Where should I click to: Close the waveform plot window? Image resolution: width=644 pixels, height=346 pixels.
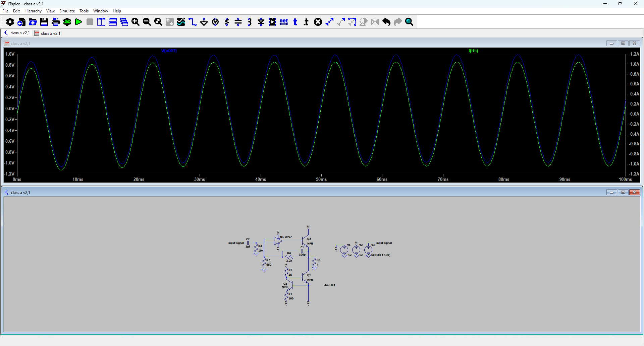pyautogui.click(x=634, y=43)
